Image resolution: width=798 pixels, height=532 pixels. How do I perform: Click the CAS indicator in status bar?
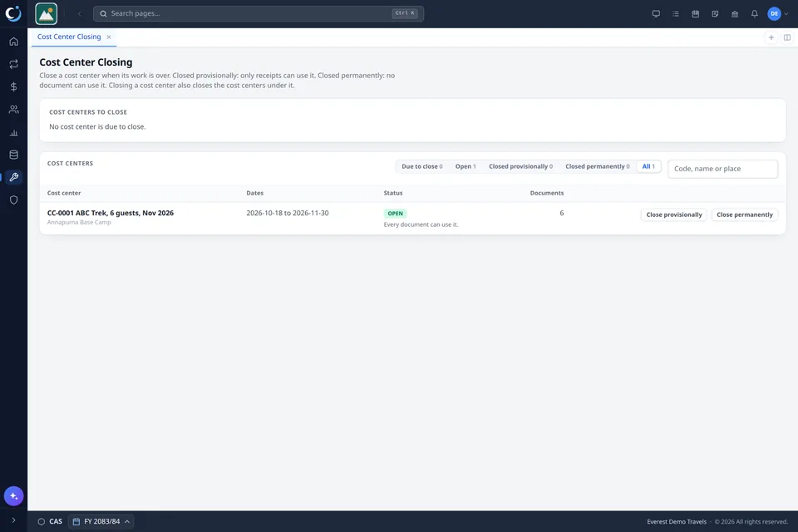point(50,521)
